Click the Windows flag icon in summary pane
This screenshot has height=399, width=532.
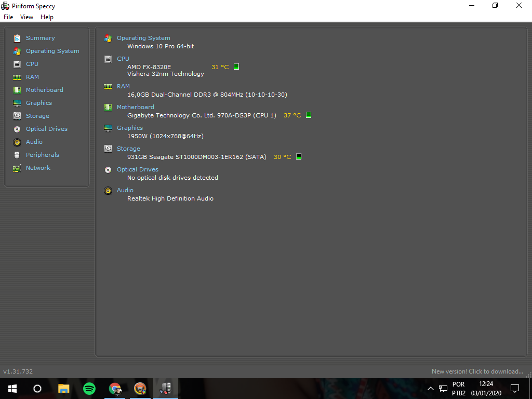(x=108, y=38)
